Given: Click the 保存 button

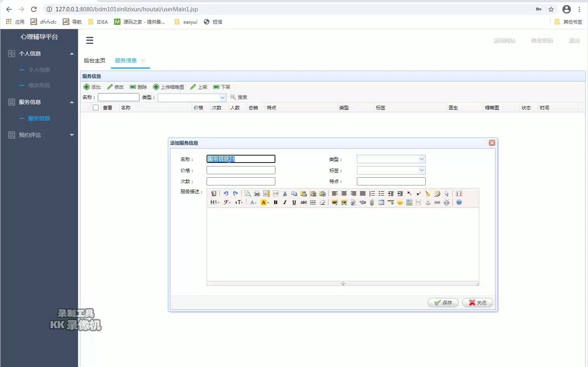Looking at the screenshot, I should 443,303.
